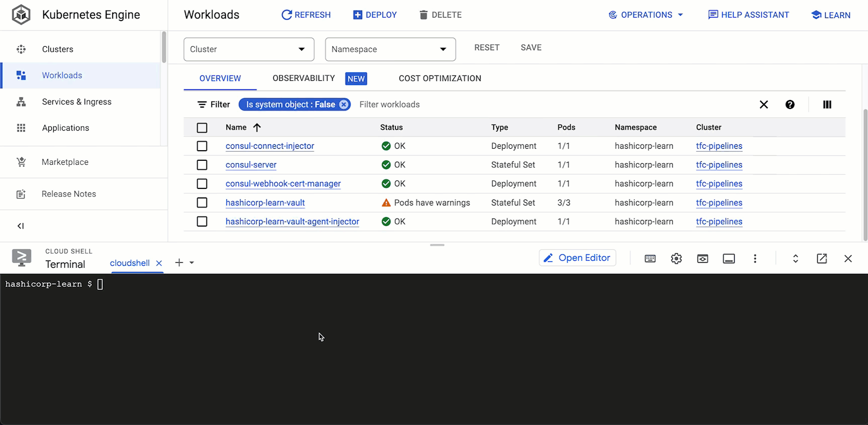Open the Help Assistant

click(x=748, y=15)
